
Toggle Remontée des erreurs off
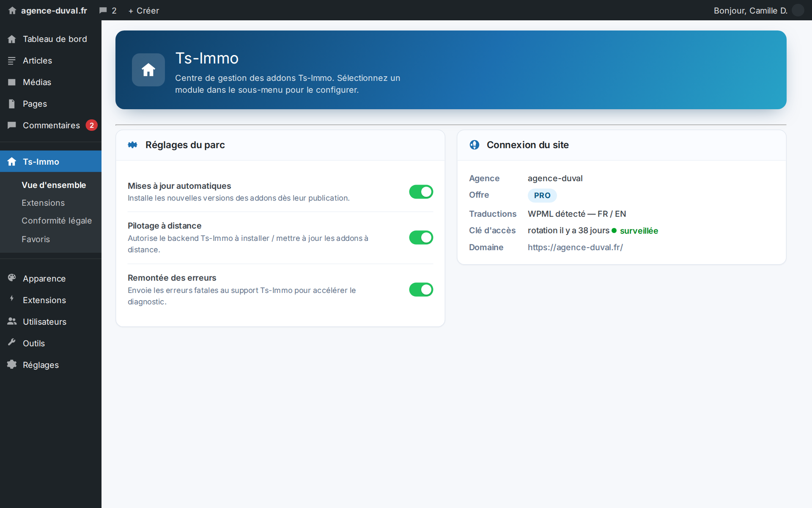pos(421,290)
